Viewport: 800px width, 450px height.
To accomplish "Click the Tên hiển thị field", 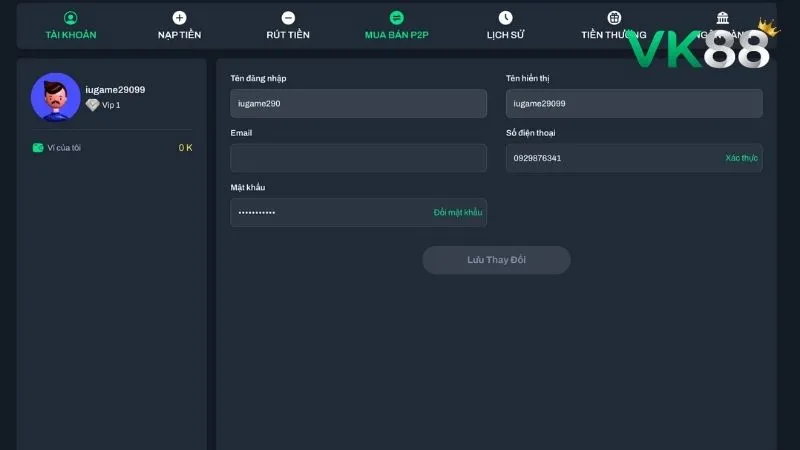I will pos(634,103).
